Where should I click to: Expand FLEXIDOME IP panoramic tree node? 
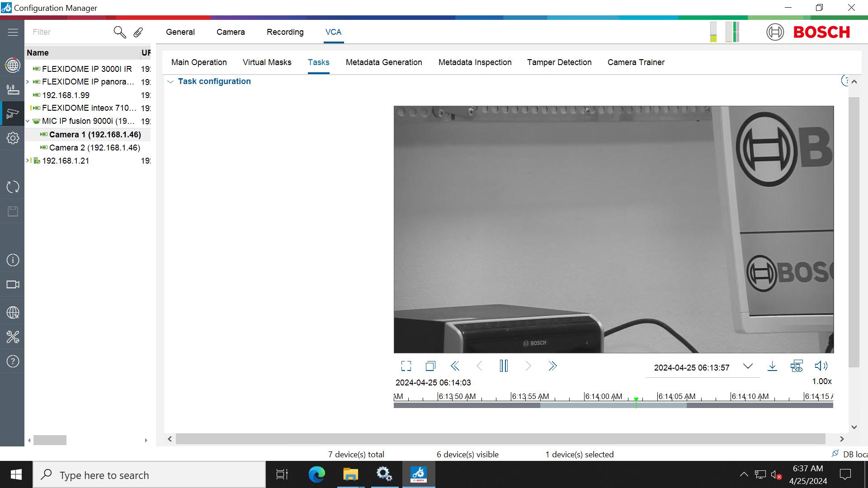pyautogui.click(x=28, y=82)
